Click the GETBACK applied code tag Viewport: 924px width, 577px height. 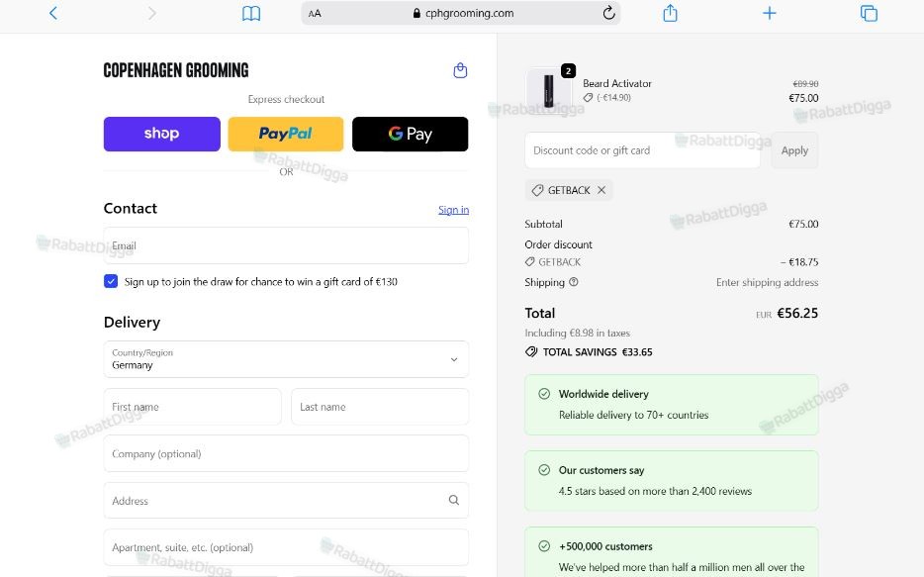point(569,190)
